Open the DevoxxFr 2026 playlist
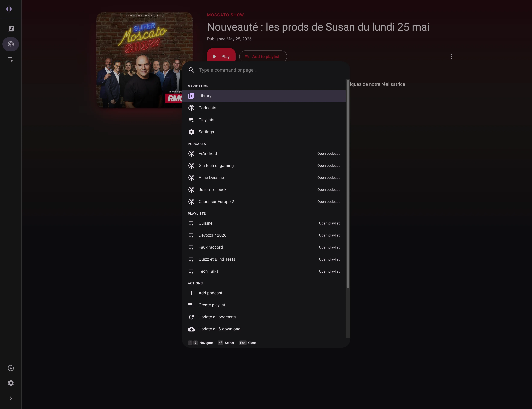The height and width of the screenshot is (409, 532). click(x=264, y=235)
